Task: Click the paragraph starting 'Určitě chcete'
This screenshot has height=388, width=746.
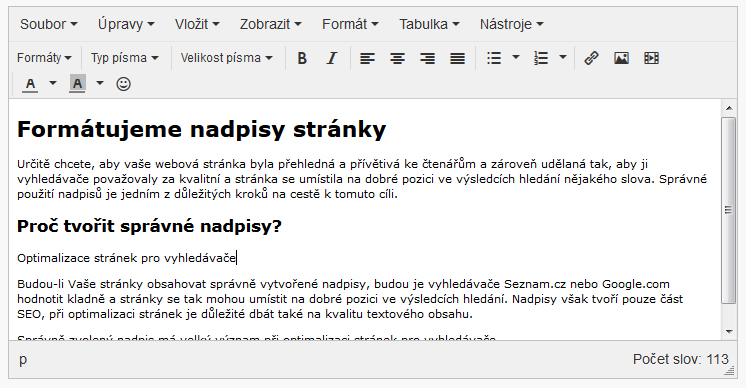Action: (362, 179)
